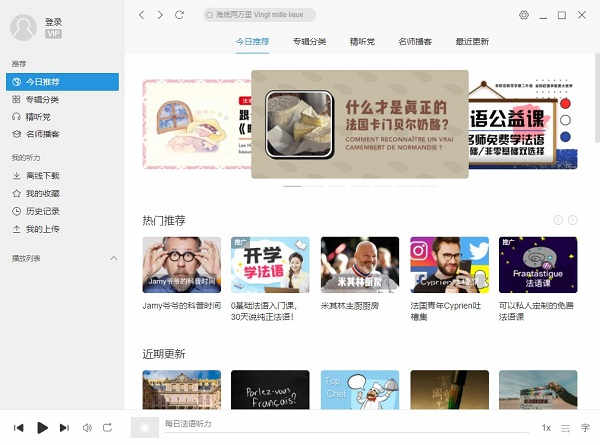Click the refresh page icon
The image size is (600, 445).
pos(179,15)
